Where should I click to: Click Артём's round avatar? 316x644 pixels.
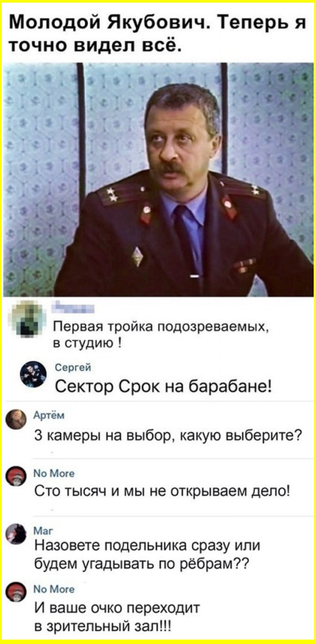pos(17,419)
